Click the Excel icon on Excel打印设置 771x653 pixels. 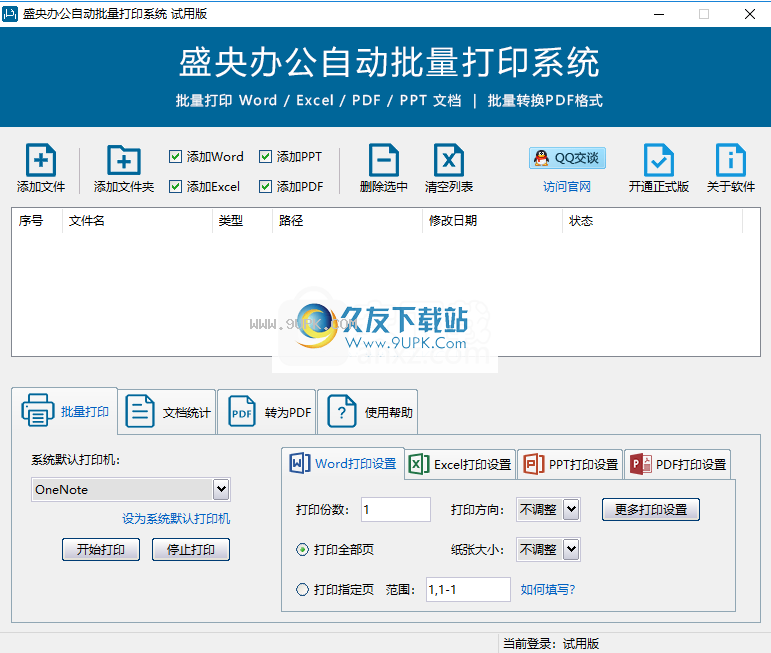(x=419, y=464)
